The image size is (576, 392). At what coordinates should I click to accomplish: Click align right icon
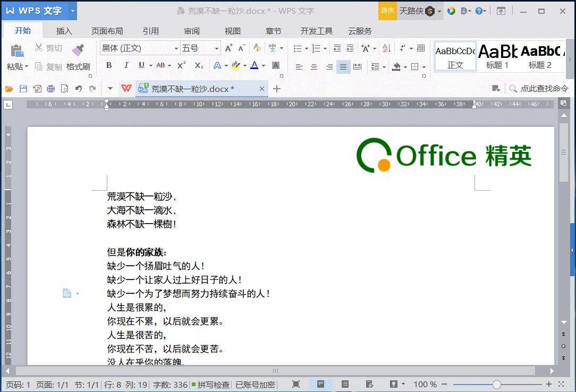click(329, 67)
